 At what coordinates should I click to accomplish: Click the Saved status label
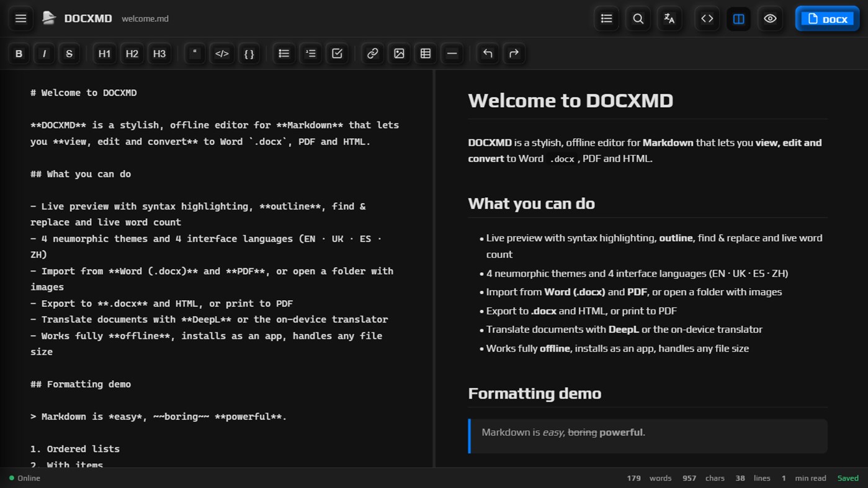pyautogui.click(x=848, y=478)
